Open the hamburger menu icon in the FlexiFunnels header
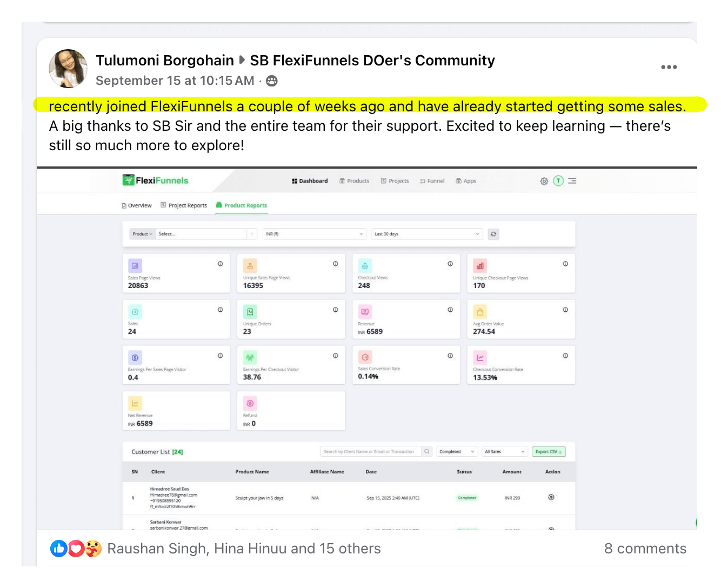This screenshot has width=721, height=588. pyautogui.click(x=572, y=181)
